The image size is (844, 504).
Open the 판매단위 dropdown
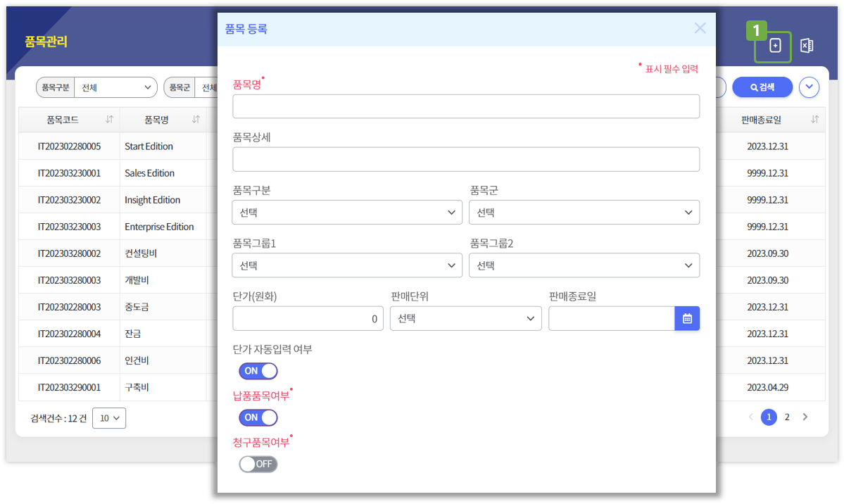coord(465,318)
